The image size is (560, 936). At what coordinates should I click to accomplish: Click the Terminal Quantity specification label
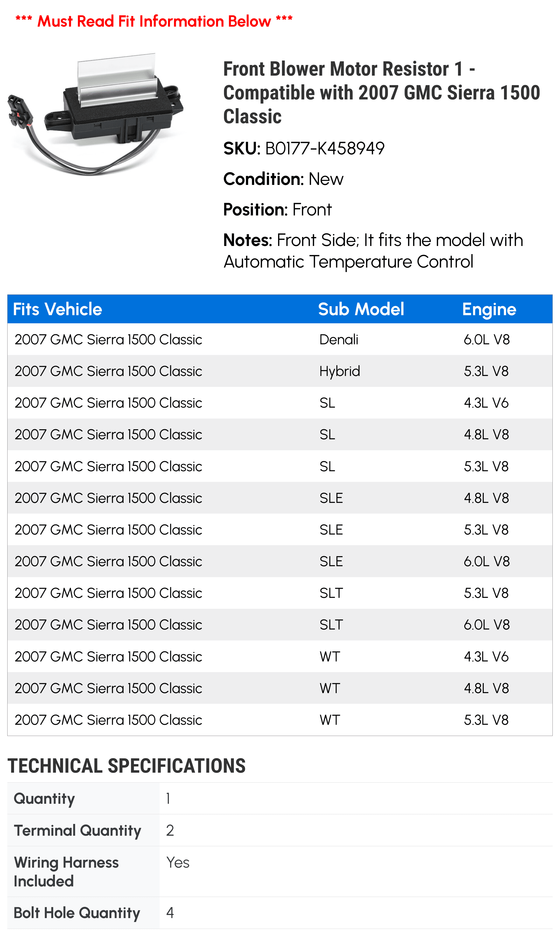coord(77,831)
